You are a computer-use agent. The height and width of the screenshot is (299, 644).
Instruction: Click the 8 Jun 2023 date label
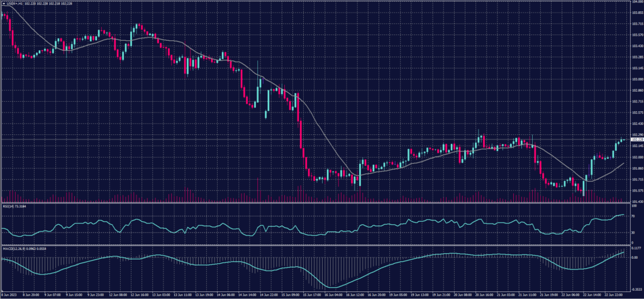9,293
